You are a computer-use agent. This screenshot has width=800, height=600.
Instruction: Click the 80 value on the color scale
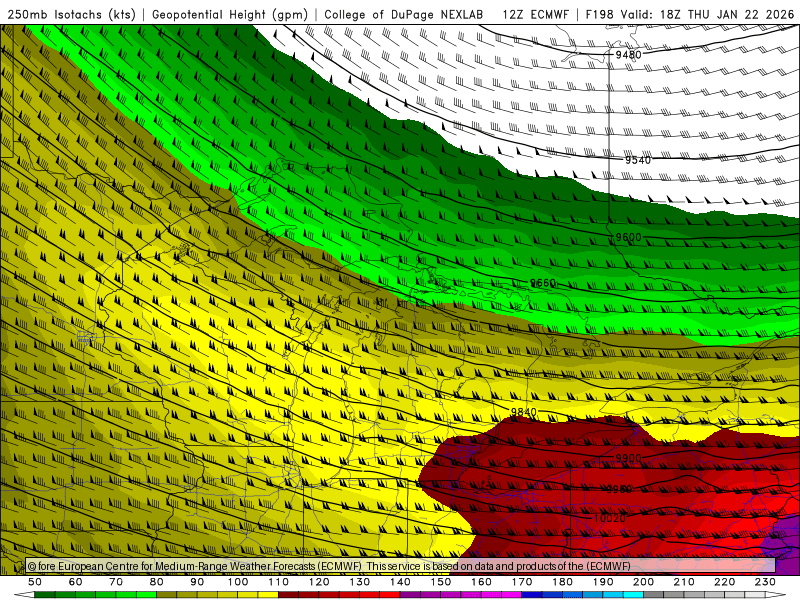pyautogui.click(x=157, y=582)
